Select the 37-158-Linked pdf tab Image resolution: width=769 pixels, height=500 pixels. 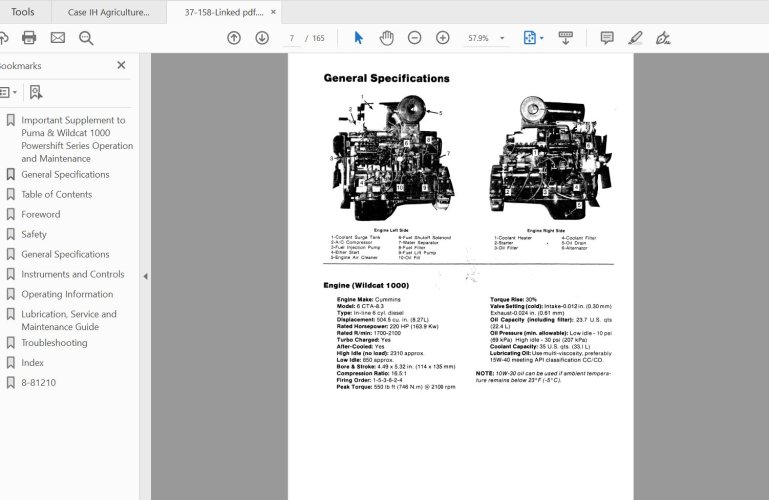tap(224, 12)
